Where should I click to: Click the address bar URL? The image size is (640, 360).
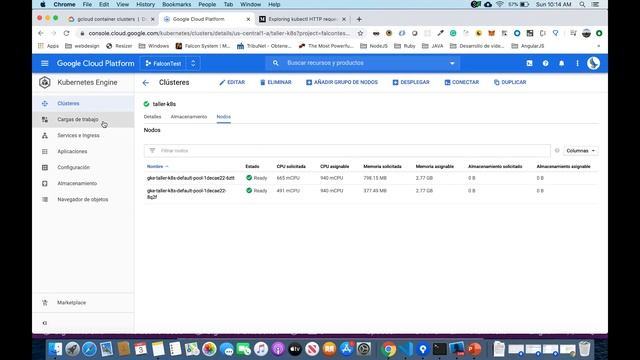(x=219, y=33)
